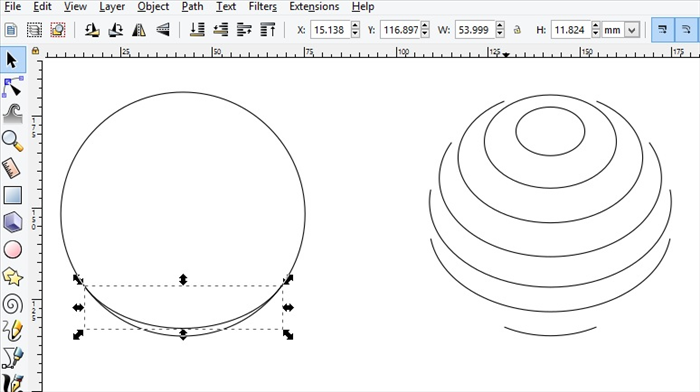Viewport: 700px width, 392px height.
Task: Open the Object menu
Action: (153, 7)
